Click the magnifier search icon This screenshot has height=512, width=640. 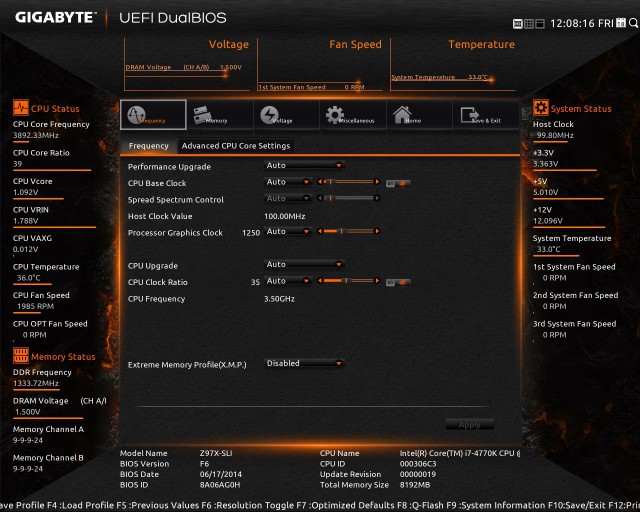click(633, 23)
